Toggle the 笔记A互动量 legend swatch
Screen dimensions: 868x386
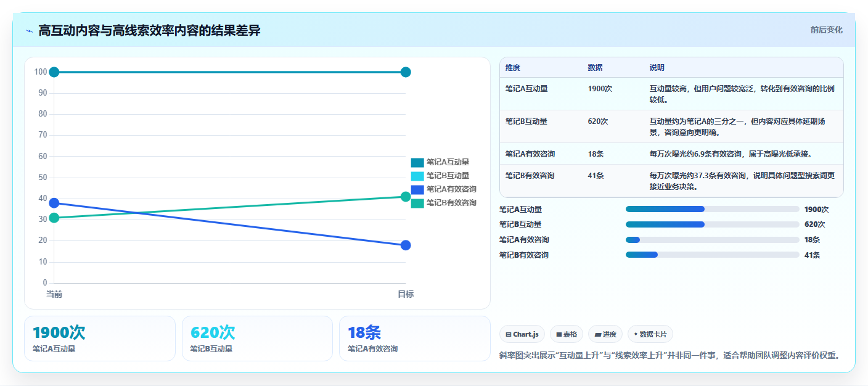(417, 163)
